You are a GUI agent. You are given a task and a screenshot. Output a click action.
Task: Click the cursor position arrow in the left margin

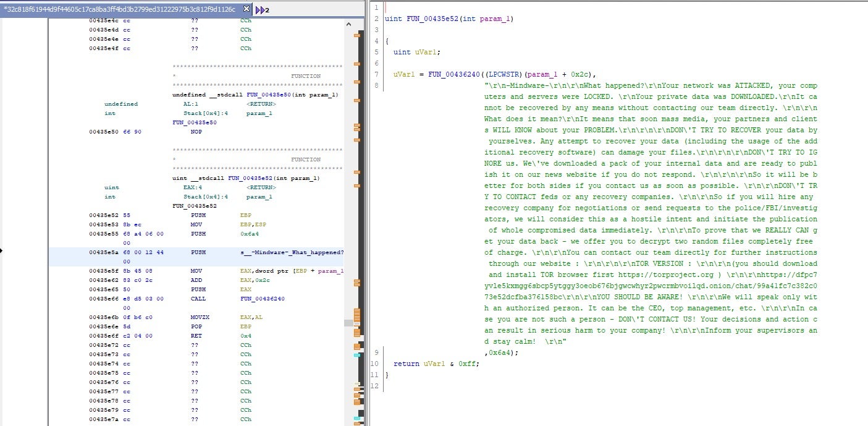(2, 251)
